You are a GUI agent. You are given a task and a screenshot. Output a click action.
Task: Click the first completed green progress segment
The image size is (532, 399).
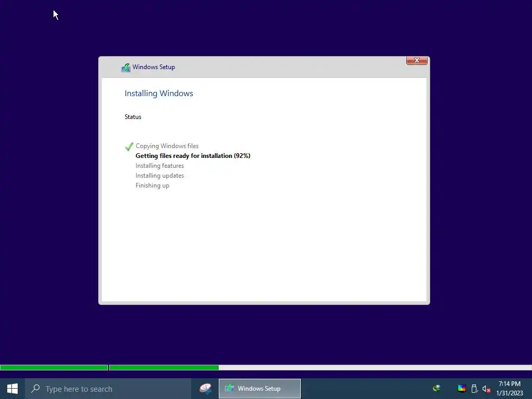click(x=54, y=367)
